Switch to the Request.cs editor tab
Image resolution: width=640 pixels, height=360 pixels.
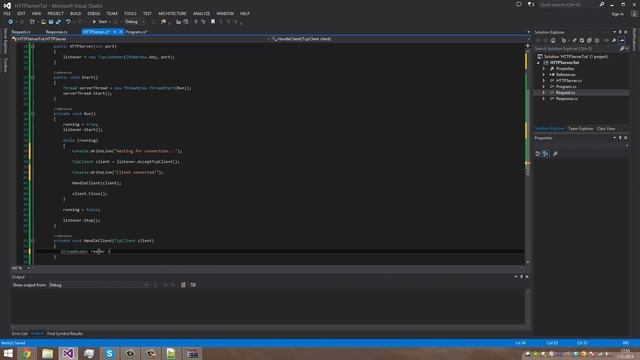21,32
